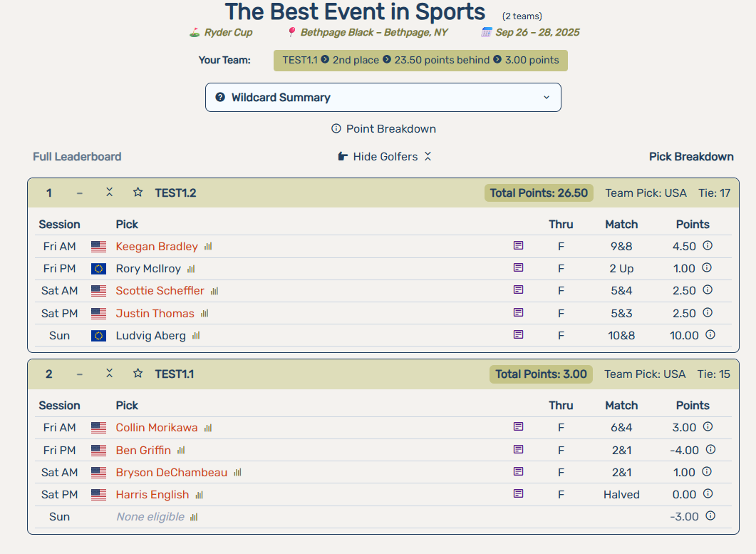The width and height of the screenshot is (756, 554).
Task: Open stats chart icon beside Harris English
Action: tap(199, 495)
